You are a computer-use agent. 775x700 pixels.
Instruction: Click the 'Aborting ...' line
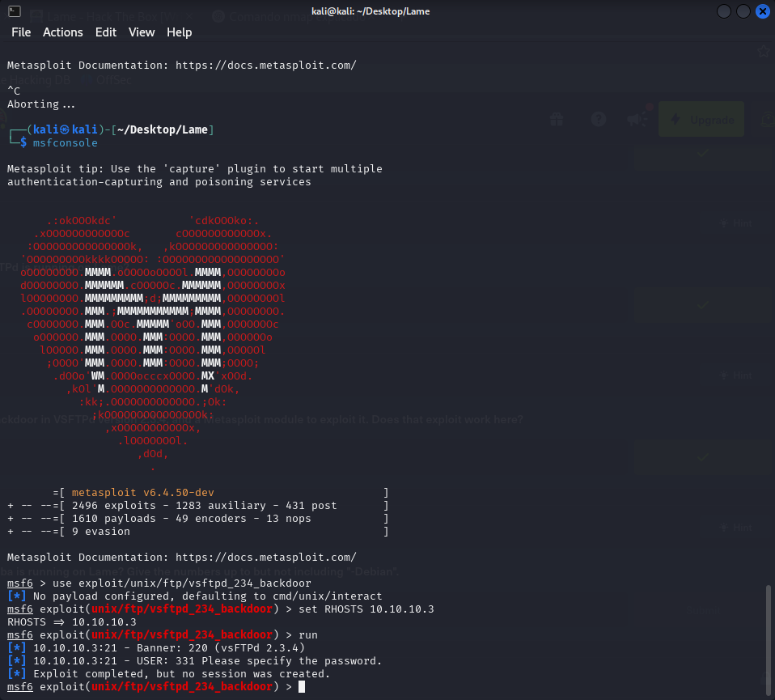pyautogui.click(x=41, y=104)
